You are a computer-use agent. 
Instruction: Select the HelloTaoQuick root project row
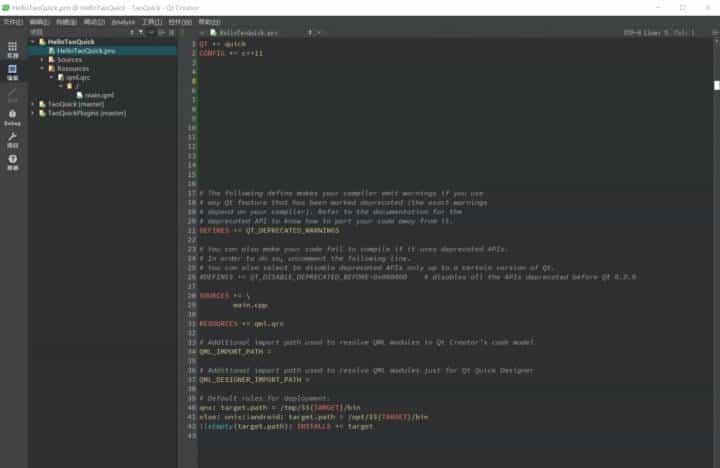(x=102, y=42)
